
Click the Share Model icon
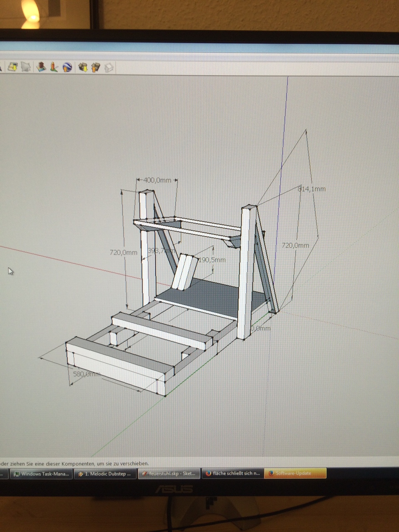point(96,67)
